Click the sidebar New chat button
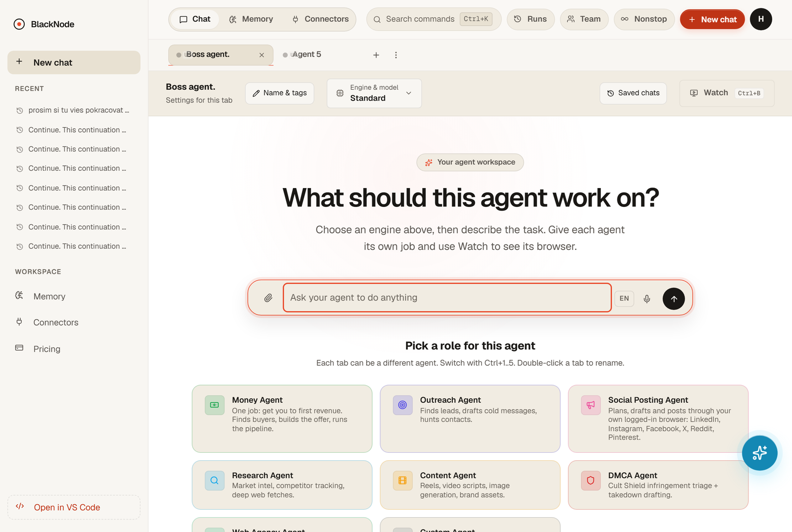Viewport: 792px width, 532px height. click(x=74, y=62)
